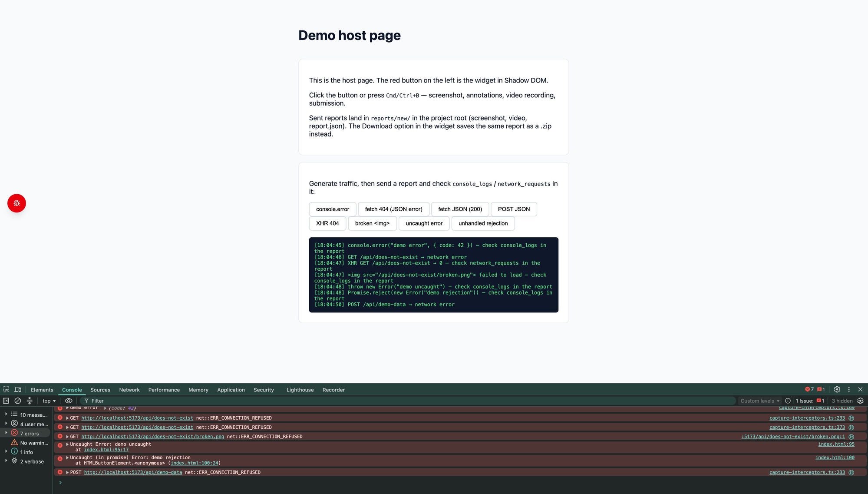The width and height of the screenshot is (868, 494).
Task: Open the DevTools three-dot customize menu
Action: (x=849, y=390)
